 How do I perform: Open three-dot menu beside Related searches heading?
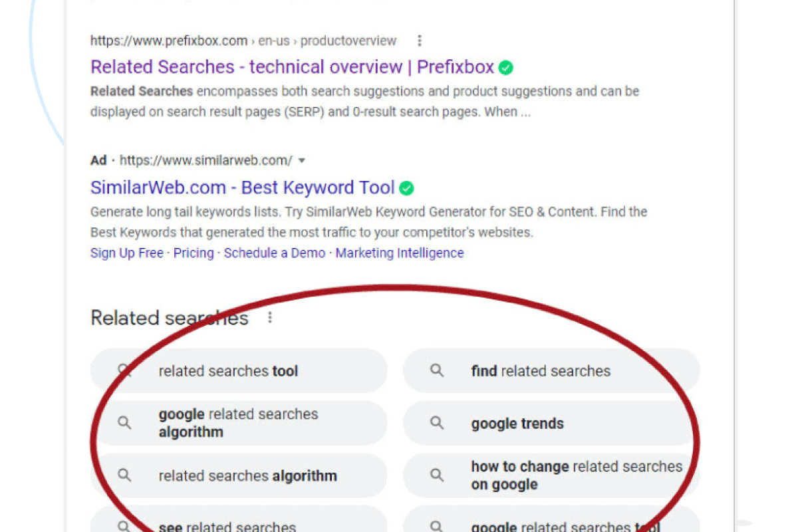pos(270,317)
